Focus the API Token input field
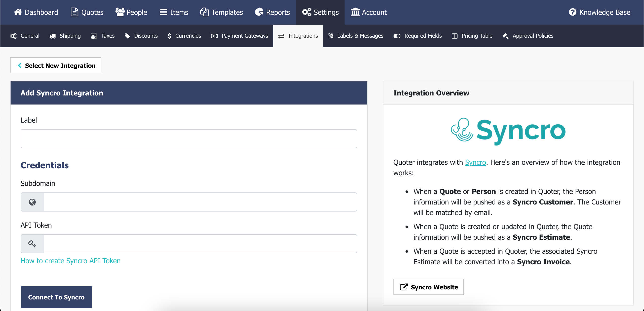This screenshot has width=644, height=311. [x=200, y=244]
